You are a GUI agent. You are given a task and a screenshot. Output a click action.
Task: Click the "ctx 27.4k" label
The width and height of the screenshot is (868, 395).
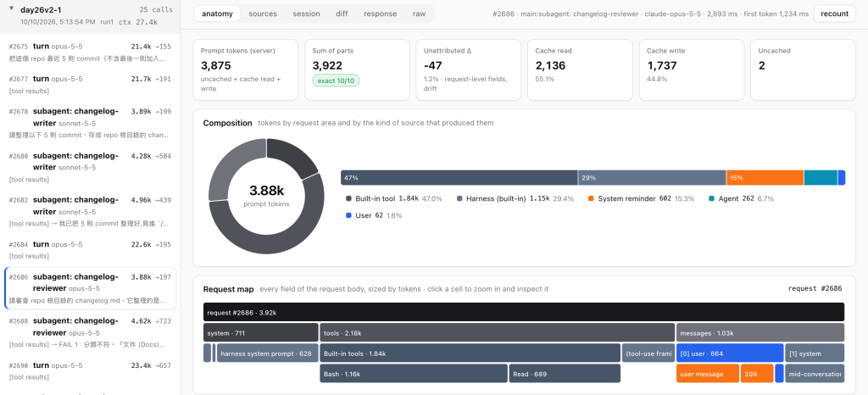point(138,22)
